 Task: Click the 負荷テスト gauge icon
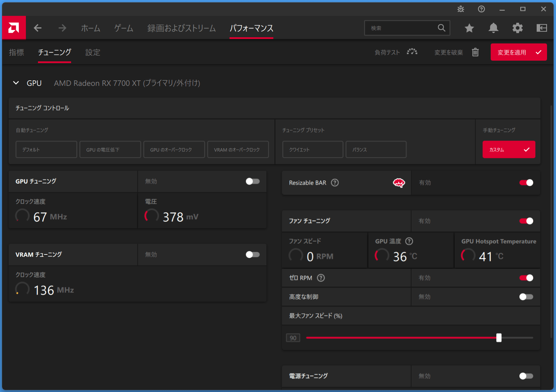[x=412, y=52]
